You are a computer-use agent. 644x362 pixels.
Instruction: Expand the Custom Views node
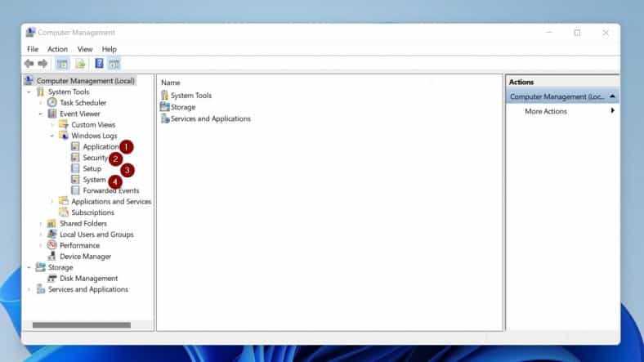[x=52, y=125]
